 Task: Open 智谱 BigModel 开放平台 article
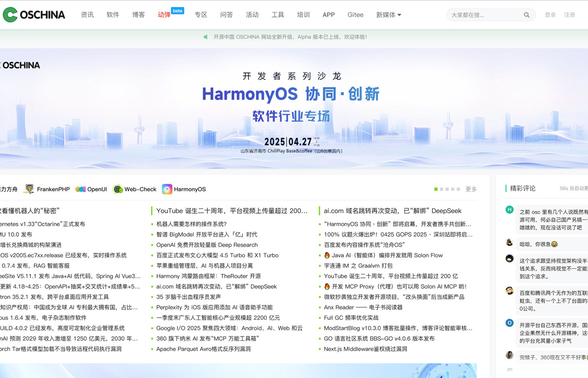(x=207, y=234)
